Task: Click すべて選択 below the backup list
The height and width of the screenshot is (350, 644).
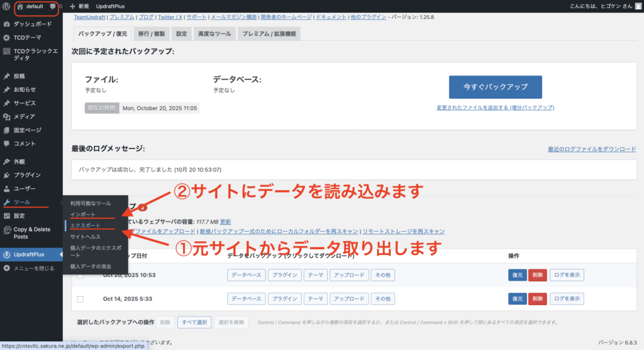Action: (x=194, y=322)
